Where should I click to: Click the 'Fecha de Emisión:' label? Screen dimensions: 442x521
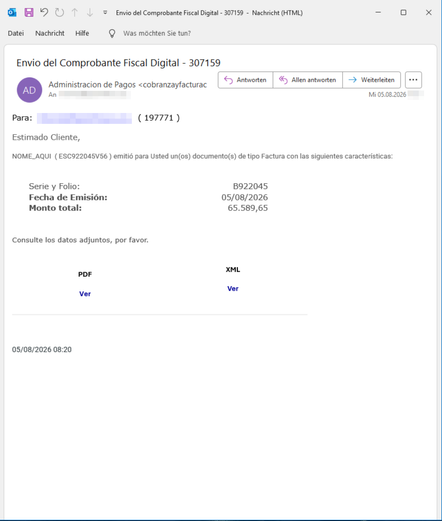pos(68,197)
